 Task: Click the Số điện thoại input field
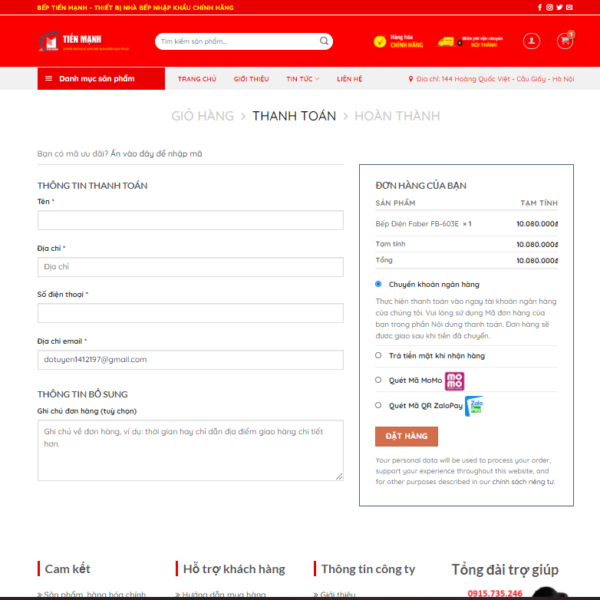pyautogui.click(x=190, y=313)
